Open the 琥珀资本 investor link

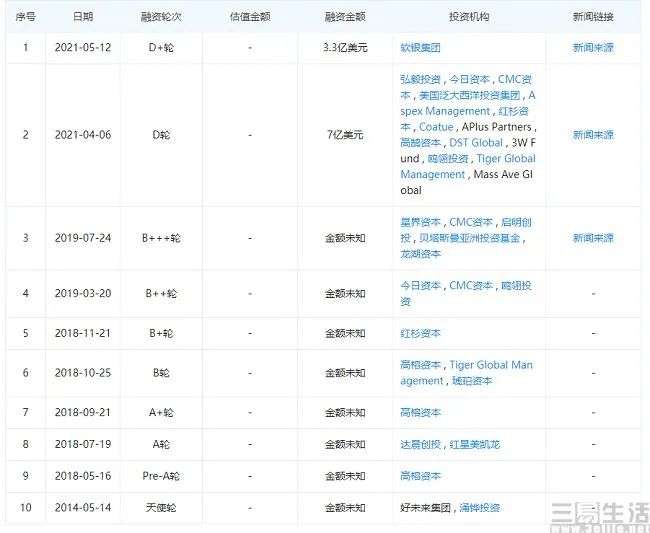click(472, 380)
